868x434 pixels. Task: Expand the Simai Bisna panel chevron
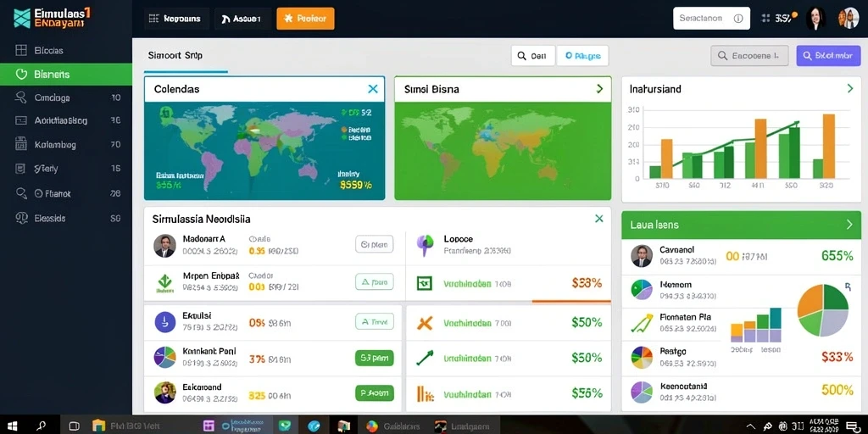[599, 88]
